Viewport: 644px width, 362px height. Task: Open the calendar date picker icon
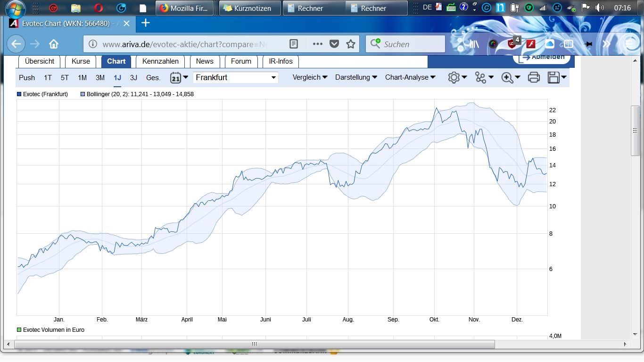174,77
